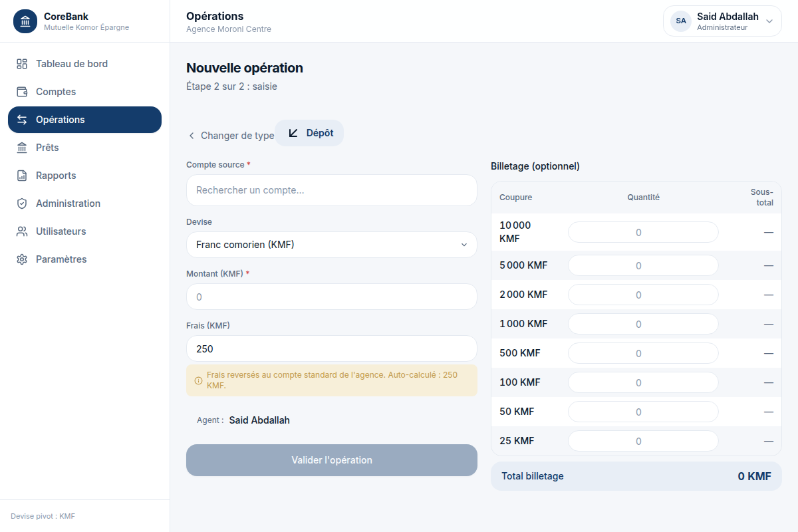Click the Nouvelle opération heading
Screen dimensions: 798x532
245,68
